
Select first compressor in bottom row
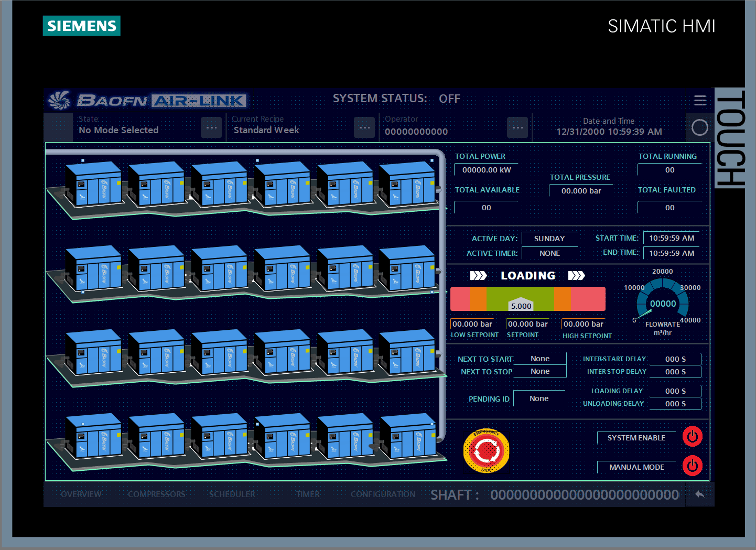pos(93,435)
